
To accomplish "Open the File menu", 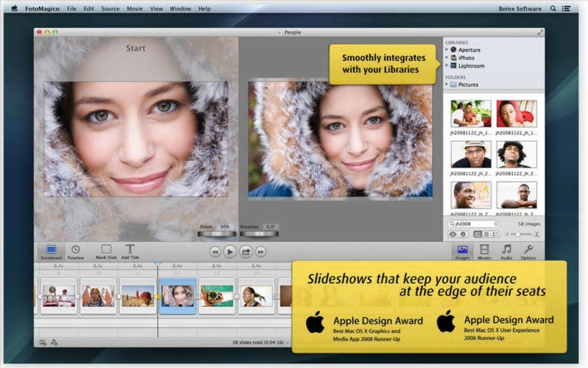I will coord(71,9).
